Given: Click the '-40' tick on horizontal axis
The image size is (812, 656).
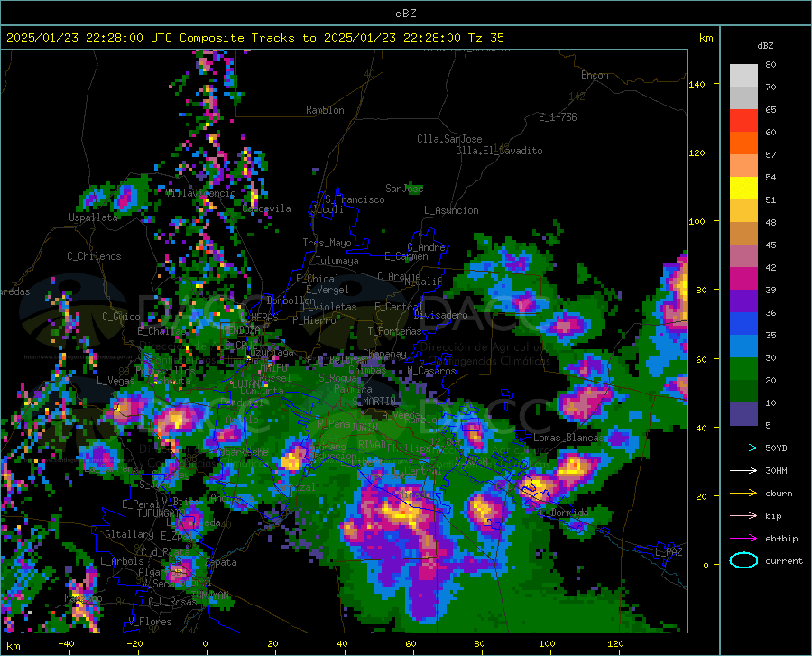Looking at the screenshot, I should pos(66,644).
